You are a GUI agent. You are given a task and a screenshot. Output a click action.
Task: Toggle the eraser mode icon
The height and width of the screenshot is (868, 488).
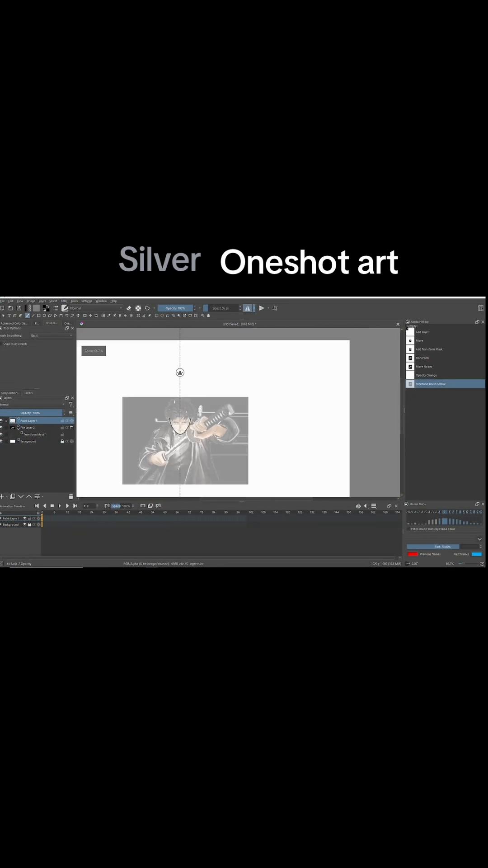pyautogui.click(x=129, y=308)
